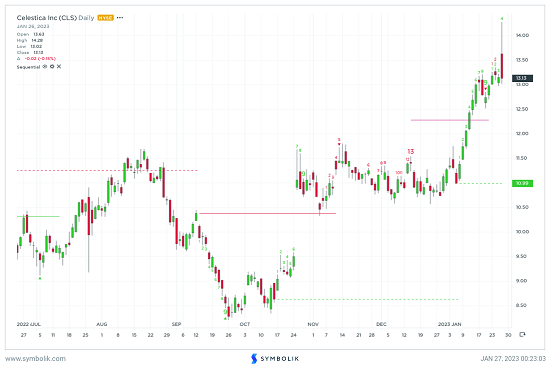Select the pink horizontal line near 10.40

click(268, 213)
